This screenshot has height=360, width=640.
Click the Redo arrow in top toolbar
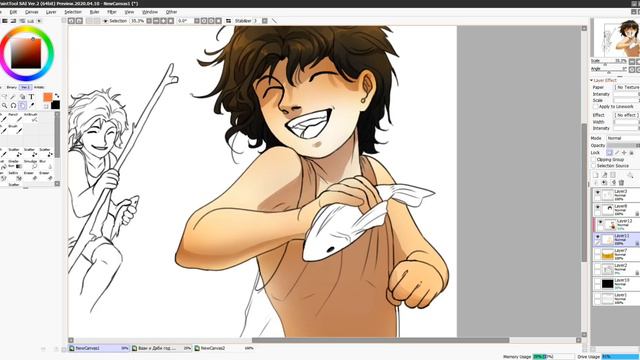pyautogui.click(x=79, y=21)
